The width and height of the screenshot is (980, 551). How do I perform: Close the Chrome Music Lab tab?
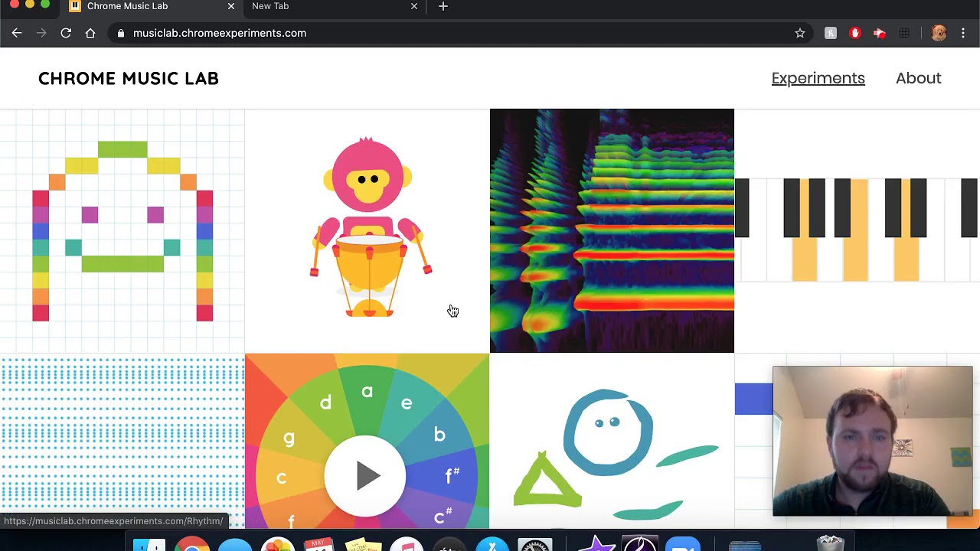(231, 6)
